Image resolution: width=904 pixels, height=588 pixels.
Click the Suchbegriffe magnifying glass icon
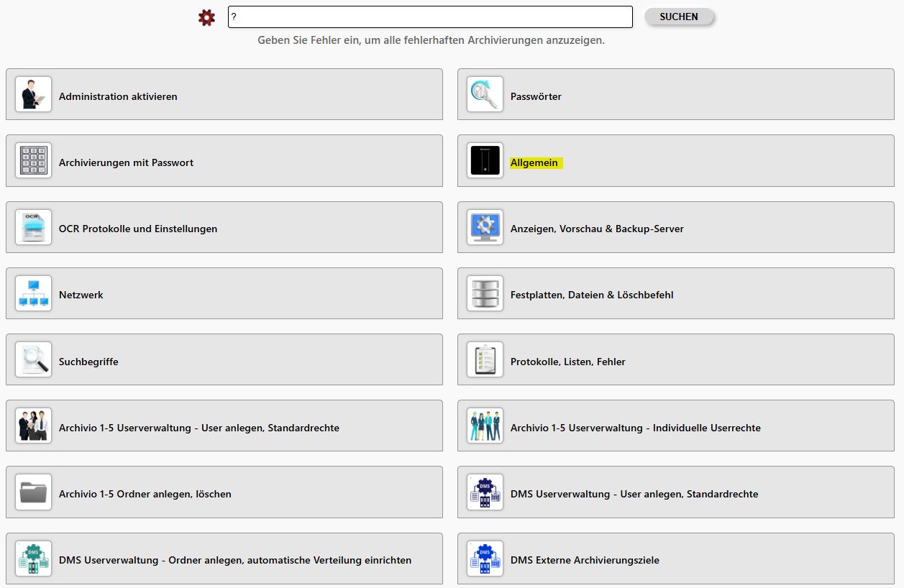(33, 359)
